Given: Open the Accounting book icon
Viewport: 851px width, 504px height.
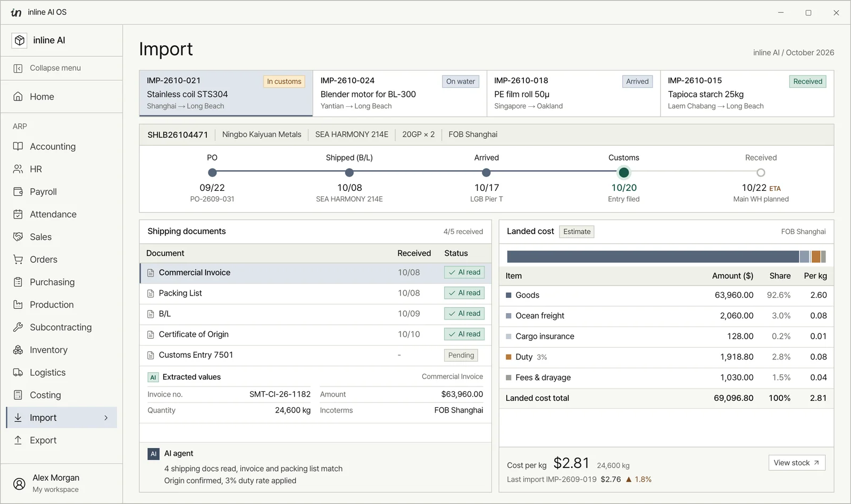Looking at the screenshot, I should 18,146.
